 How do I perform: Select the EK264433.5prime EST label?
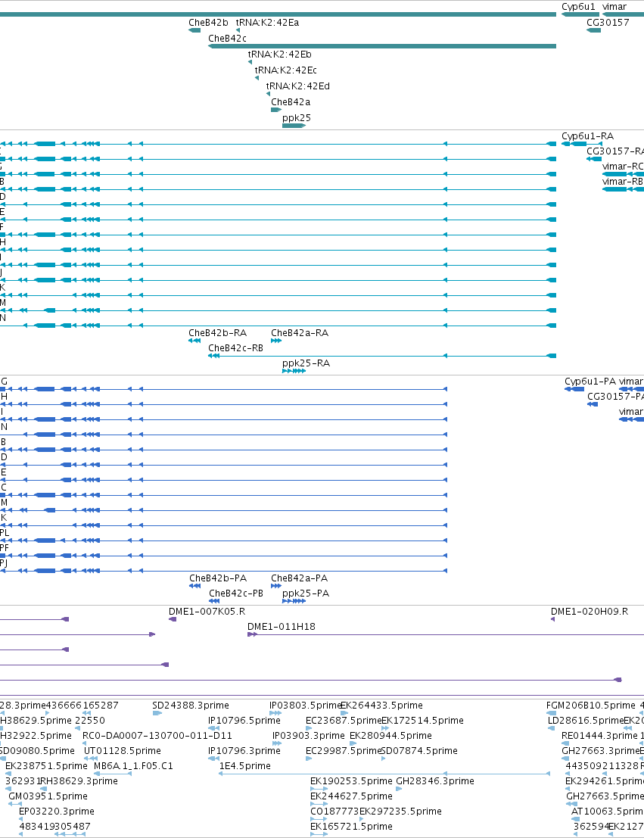381,706
